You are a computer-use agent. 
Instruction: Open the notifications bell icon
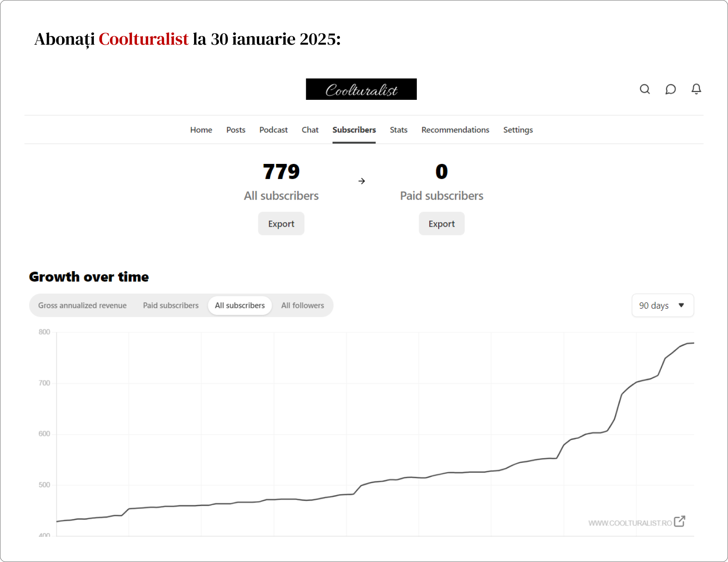tap(696, 89)
